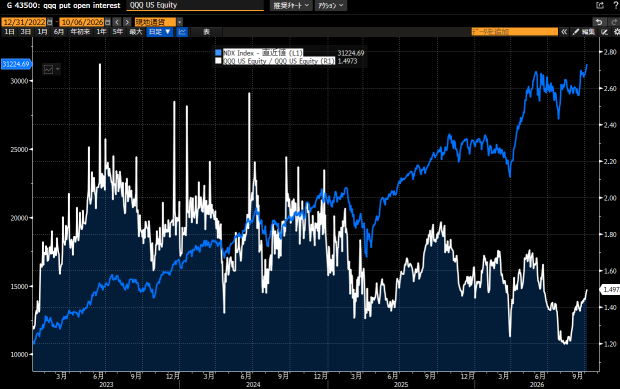
Task: Select the 年初来 range tab
Action: point(80,32)
